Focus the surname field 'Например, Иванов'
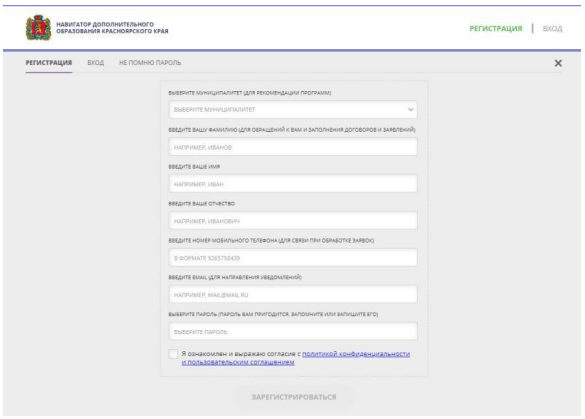This screenshot has height=419, width=585. coord(293,147)
